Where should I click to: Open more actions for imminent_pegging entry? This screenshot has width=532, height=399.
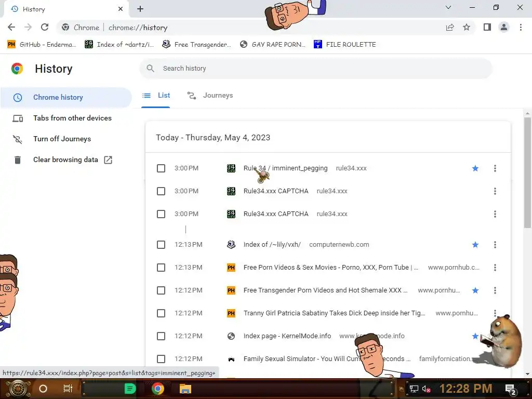coord(495,168)
